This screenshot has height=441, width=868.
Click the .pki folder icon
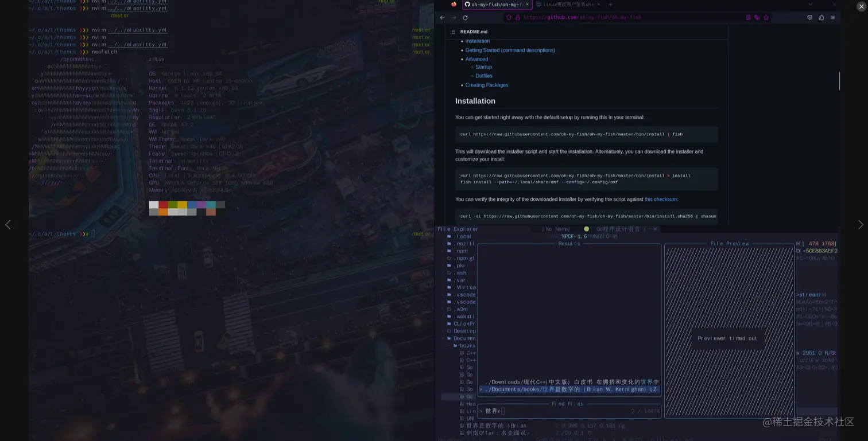(x=449, y=266)
